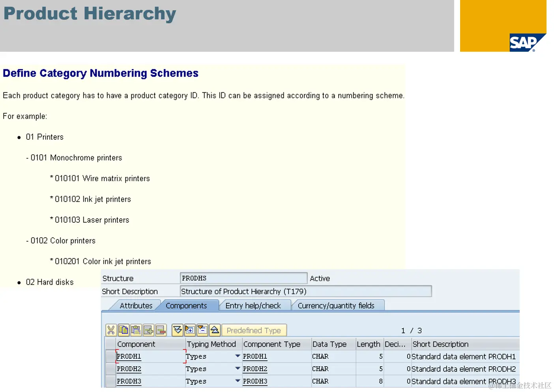Image resolution: width=554 pixels, height=392 pixels.
Task: Click the PRODH2 component name cell
Action: (150, 369)
